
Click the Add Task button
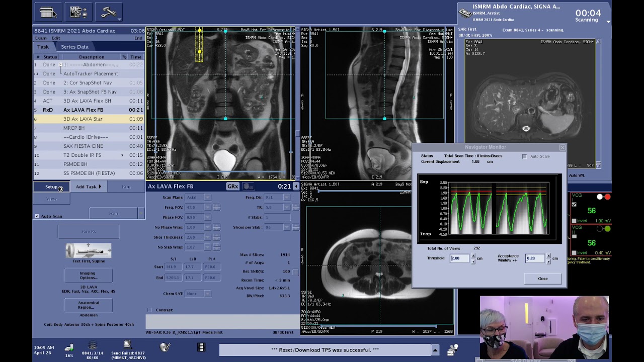coord(89,187)
